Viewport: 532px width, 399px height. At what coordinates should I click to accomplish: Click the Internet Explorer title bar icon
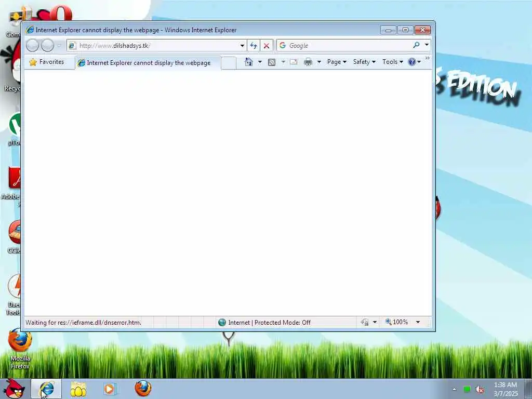click(x=30, y=30)
